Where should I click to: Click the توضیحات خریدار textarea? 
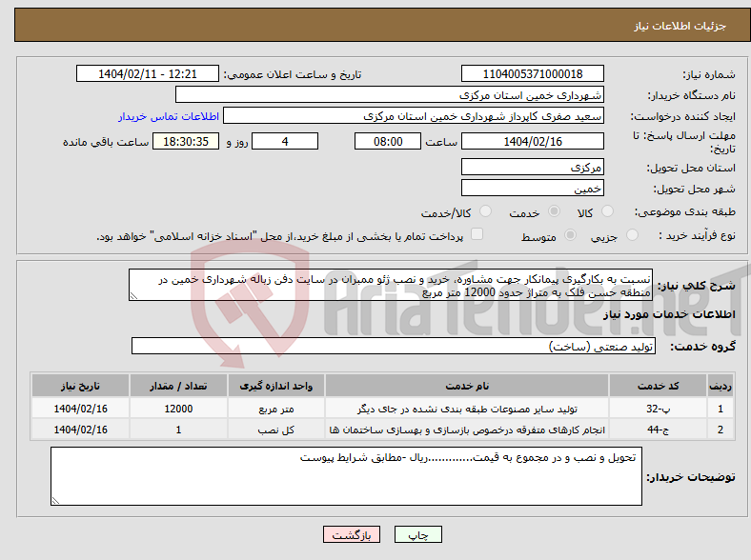346,476
